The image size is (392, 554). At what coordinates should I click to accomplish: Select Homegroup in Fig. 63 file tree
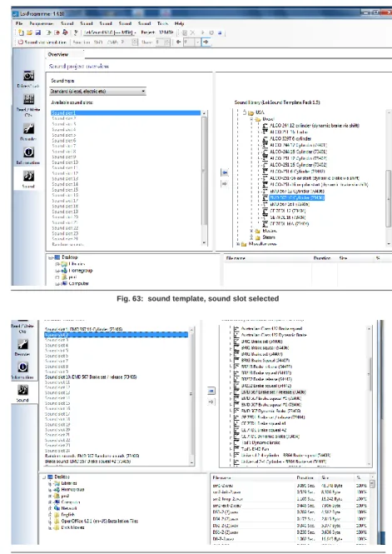tap(81, 270)
